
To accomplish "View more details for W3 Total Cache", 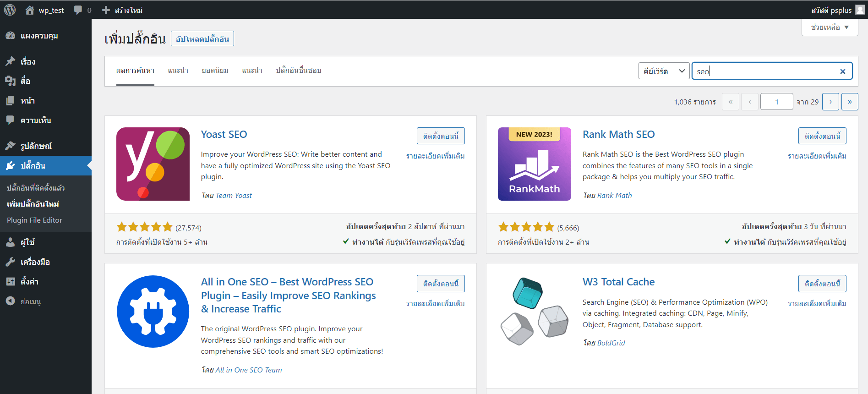I will 817,304.
